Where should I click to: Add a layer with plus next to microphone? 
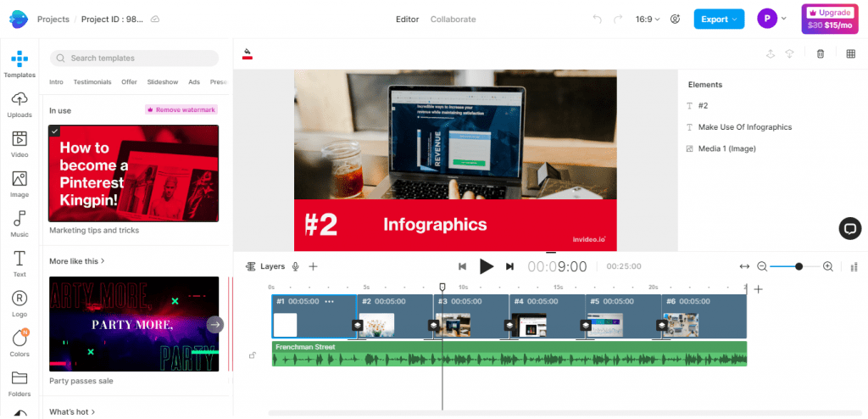(313, 266)
